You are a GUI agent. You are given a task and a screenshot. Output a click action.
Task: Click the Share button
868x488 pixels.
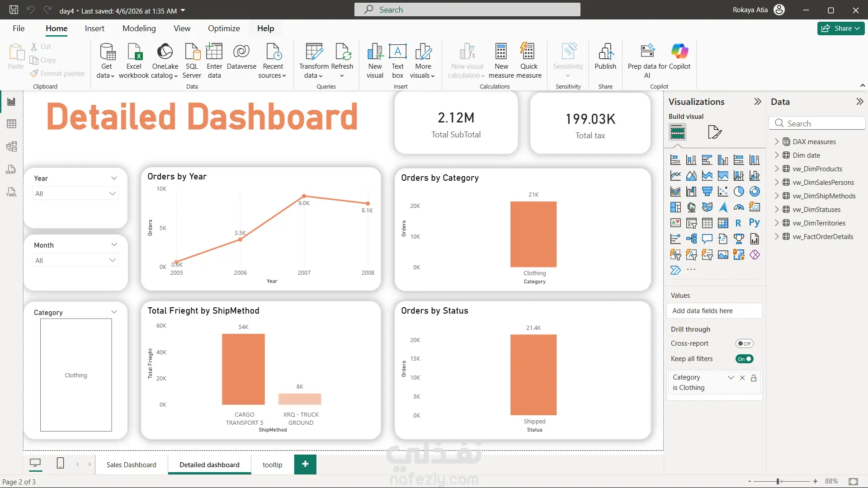coord(841,28)
